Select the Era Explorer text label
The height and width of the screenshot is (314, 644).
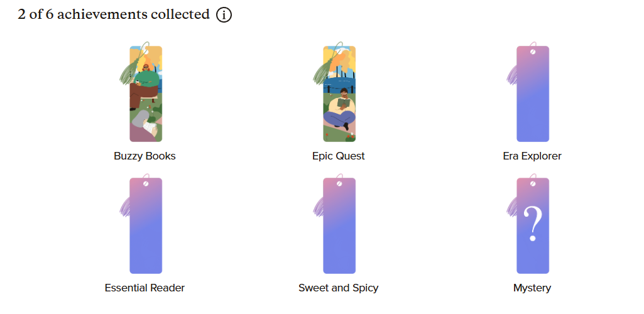tap(532, 156)
